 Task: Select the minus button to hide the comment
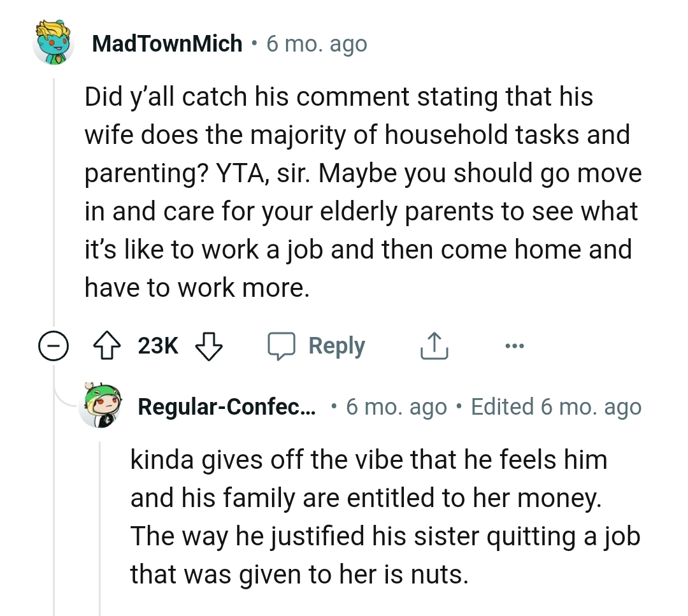click(x=54, y=345)
